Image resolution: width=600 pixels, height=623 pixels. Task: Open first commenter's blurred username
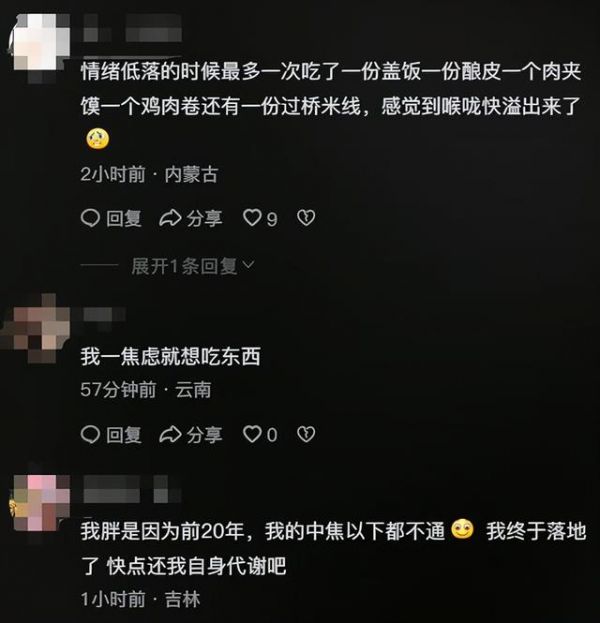tap(132, 29)
